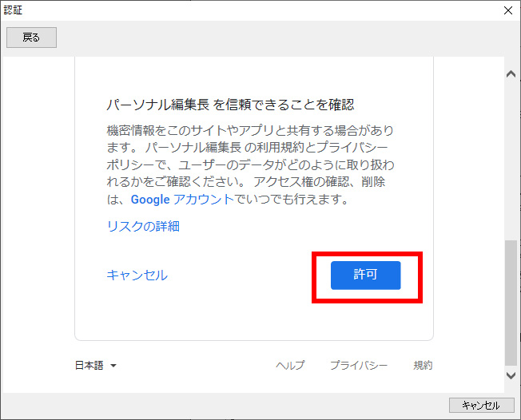Open the プライバシー footer link

[359, 366]
